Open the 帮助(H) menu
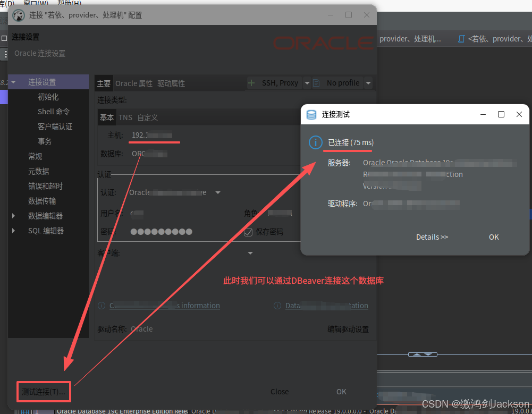This screenshot has height=414, width=532. (x=69, y=3)
